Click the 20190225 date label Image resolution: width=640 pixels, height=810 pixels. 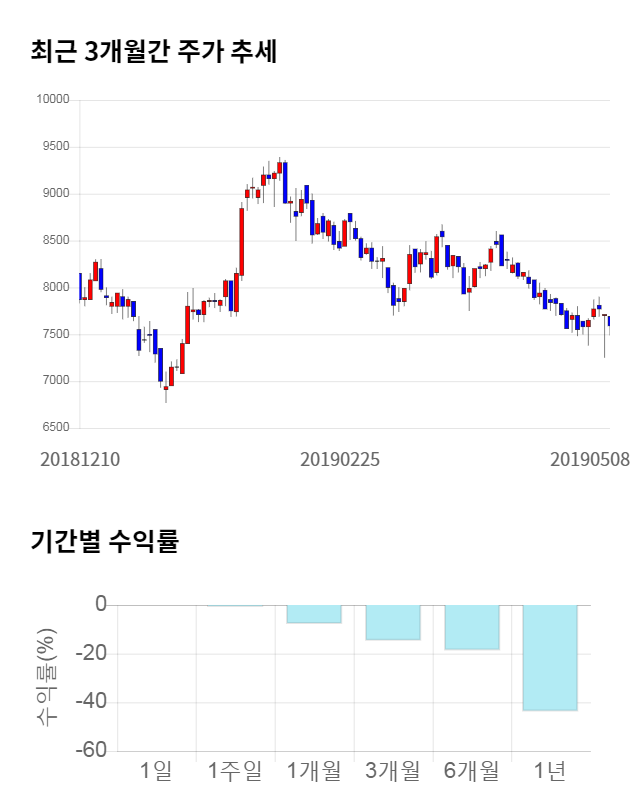point(340,460)
